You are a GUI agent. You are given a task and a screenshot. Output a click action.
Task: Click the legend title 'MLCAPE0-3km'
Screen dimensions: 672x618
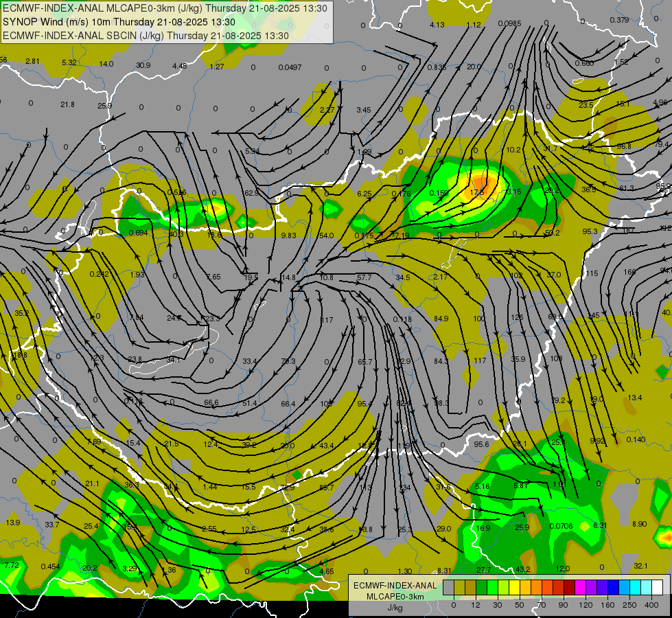pos(395,596)
